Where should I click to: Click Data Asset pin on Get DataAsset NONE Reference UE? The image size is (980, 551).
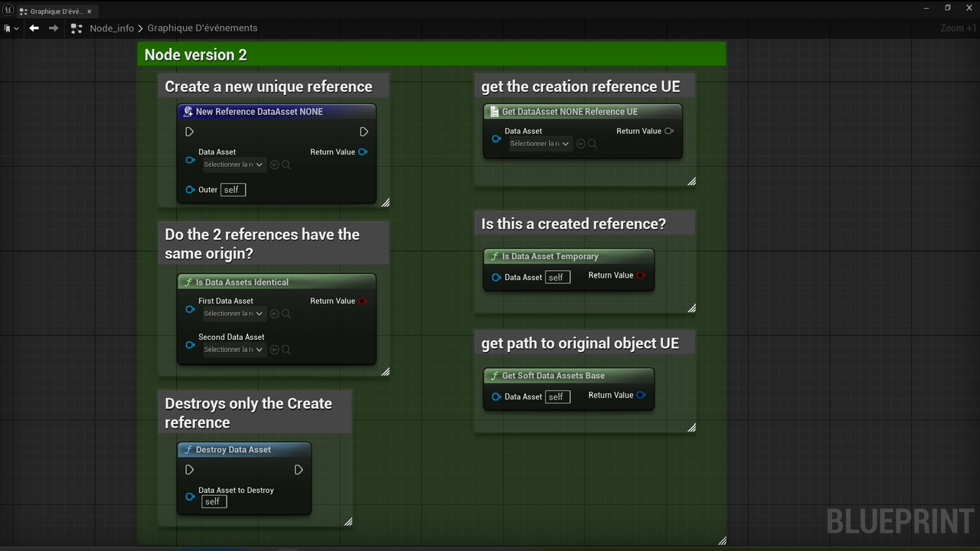pos(496,139)
